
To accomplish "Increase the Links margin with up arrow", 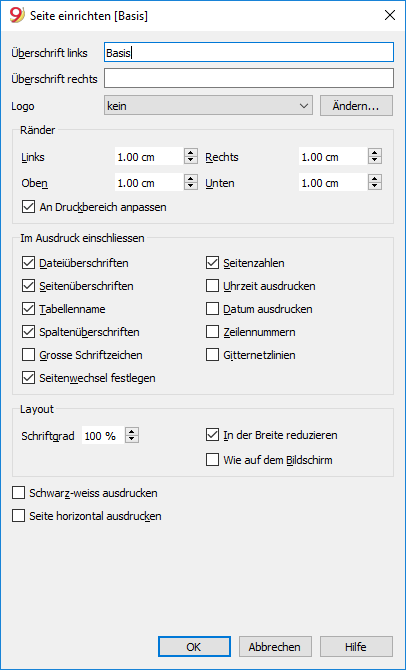I will click(191, 153).
